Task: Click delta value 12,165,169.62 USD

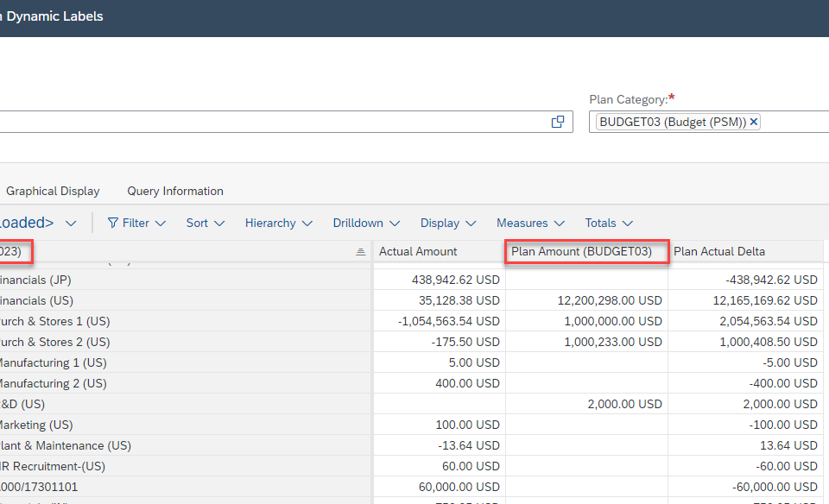Action: pos(765,300)
